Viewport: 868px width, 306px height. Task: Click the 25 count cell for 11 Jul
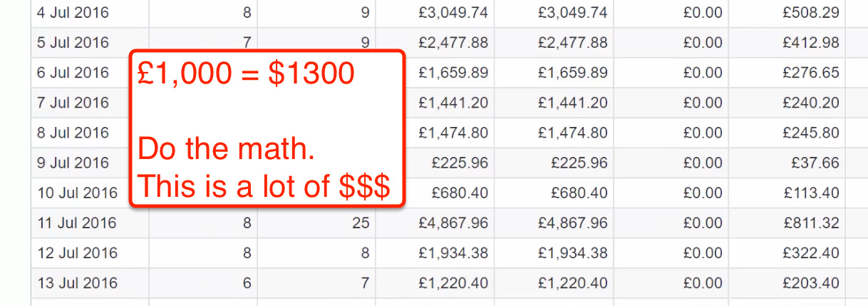click(361, 223)
